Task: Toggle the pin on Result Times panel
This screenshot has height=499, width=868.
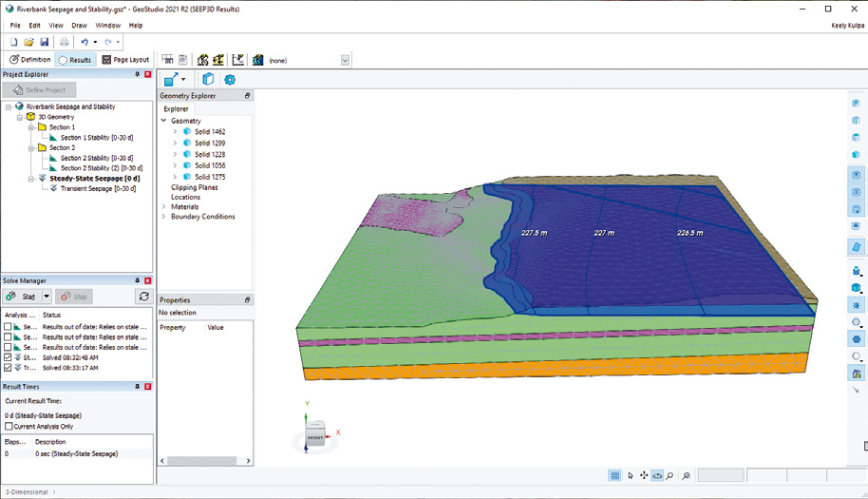Action: 138,387
